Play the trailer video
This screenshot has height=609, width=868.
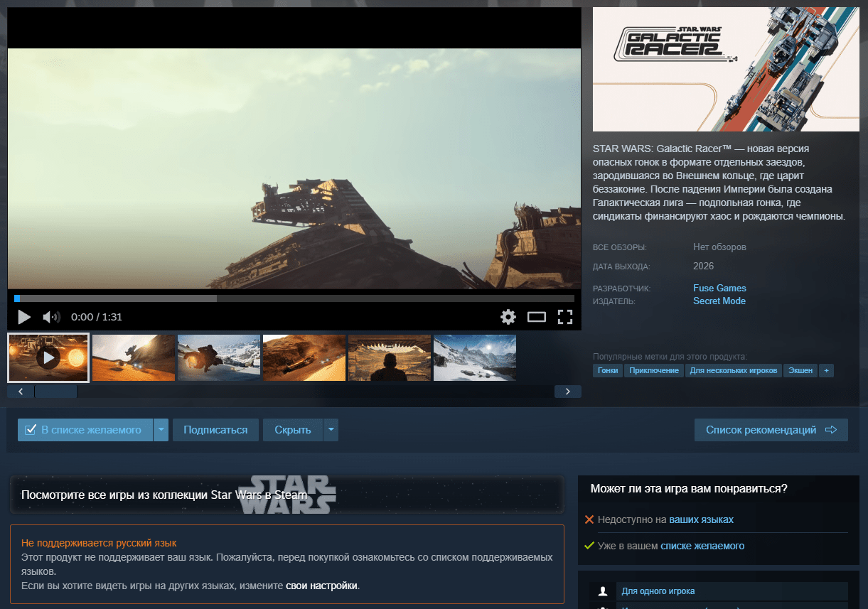(x=24, y=317)
